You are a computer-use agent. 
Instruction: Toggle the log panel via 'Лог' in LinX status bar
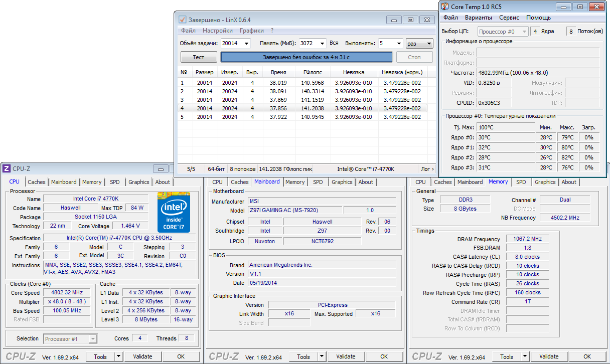point(427,169)
